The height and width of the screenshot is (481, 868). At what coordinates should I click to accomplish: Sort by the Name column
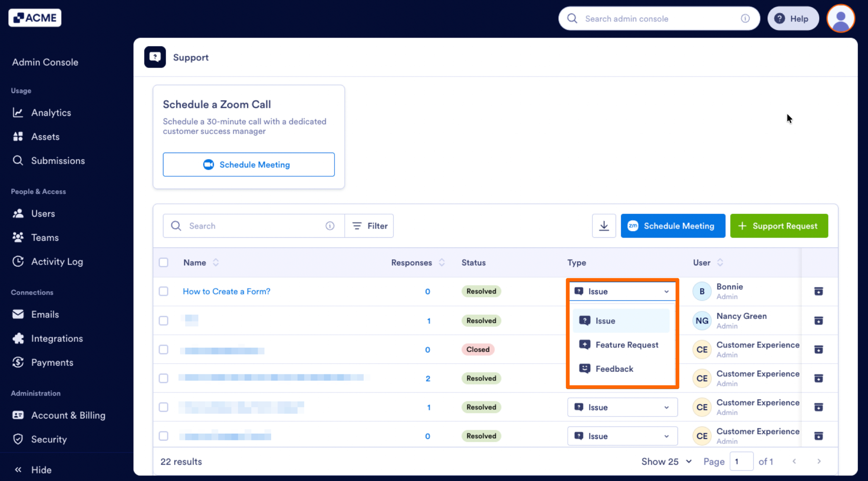216,263
